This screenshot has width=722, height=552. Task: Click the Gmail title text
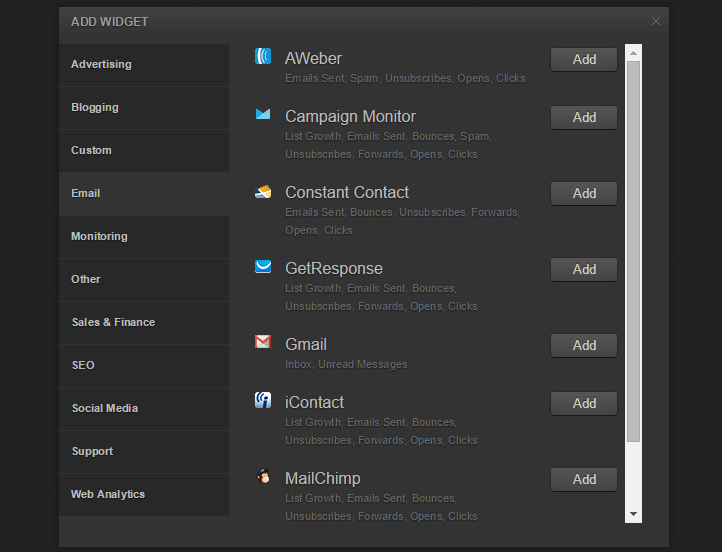click(x=306, y=345)
